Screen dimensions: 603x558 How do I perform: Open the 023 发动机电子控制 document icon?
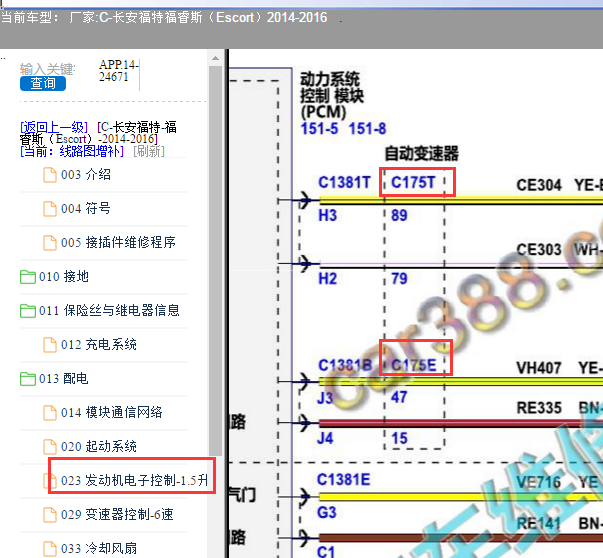(x=50, y=481)
